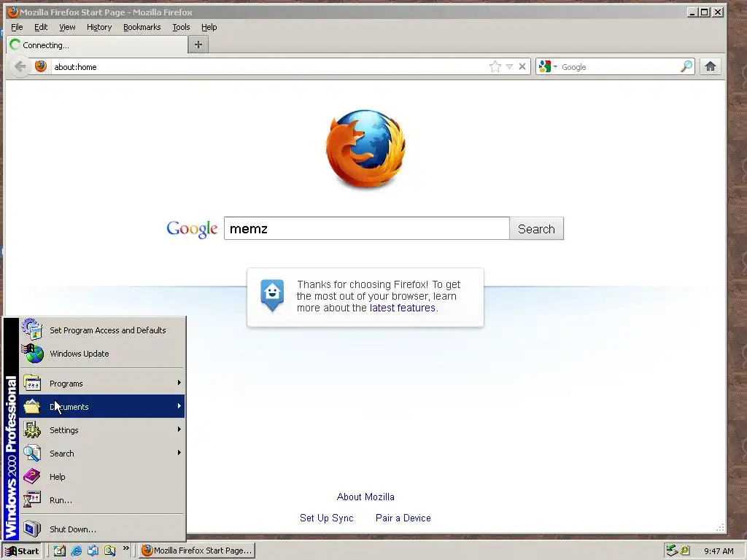Open the Bookmarks menu
This screenshot has width=747, height=560.
pos(142,27)
